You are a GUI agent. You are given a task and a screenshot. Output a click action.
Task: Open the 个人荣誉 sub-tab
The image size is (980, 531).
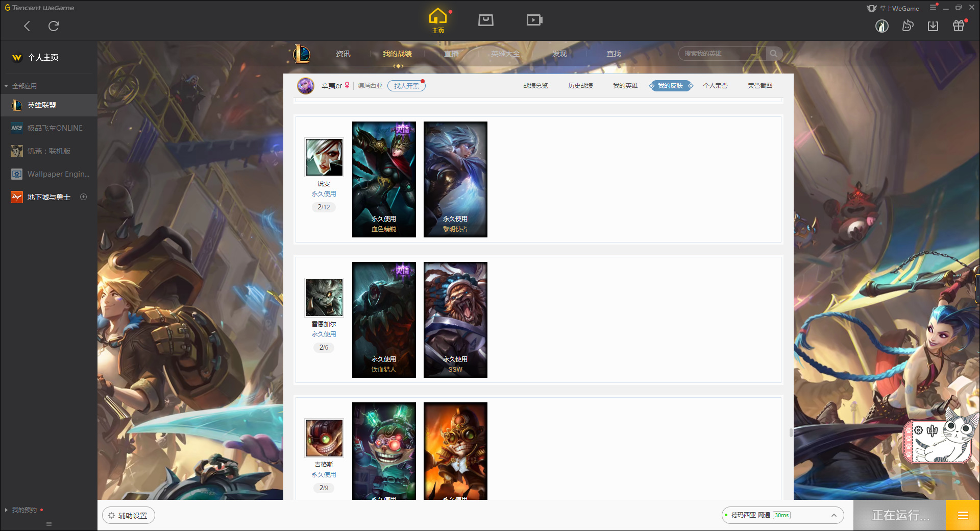(715, 86)
